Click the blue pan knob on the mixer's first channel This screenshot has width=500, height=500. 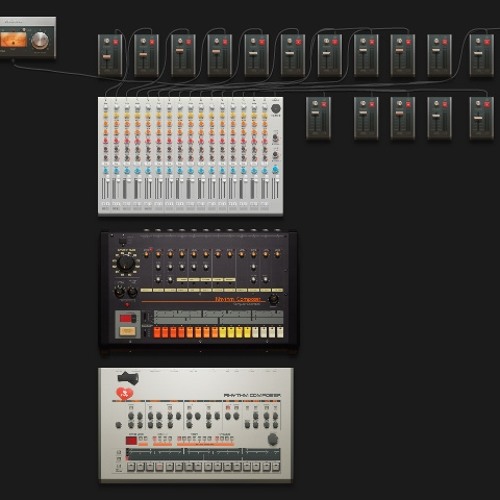click(x=106, y=171)
